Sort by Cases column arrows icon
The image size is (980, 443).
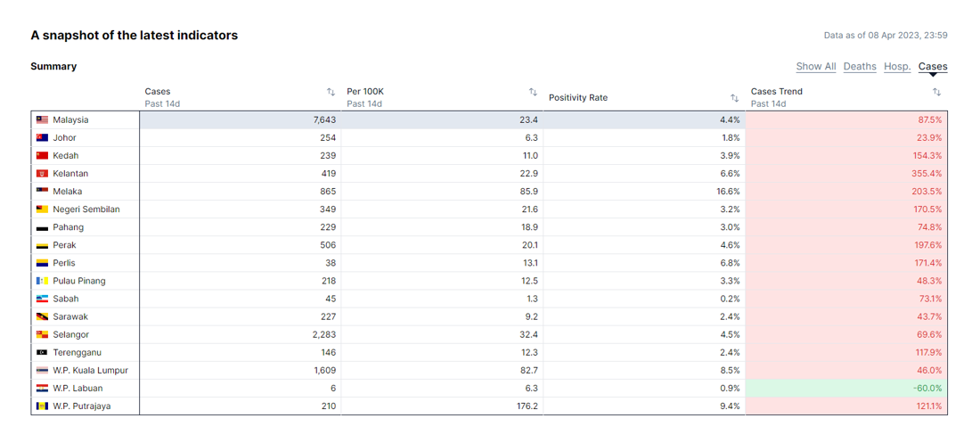point(331,92)
